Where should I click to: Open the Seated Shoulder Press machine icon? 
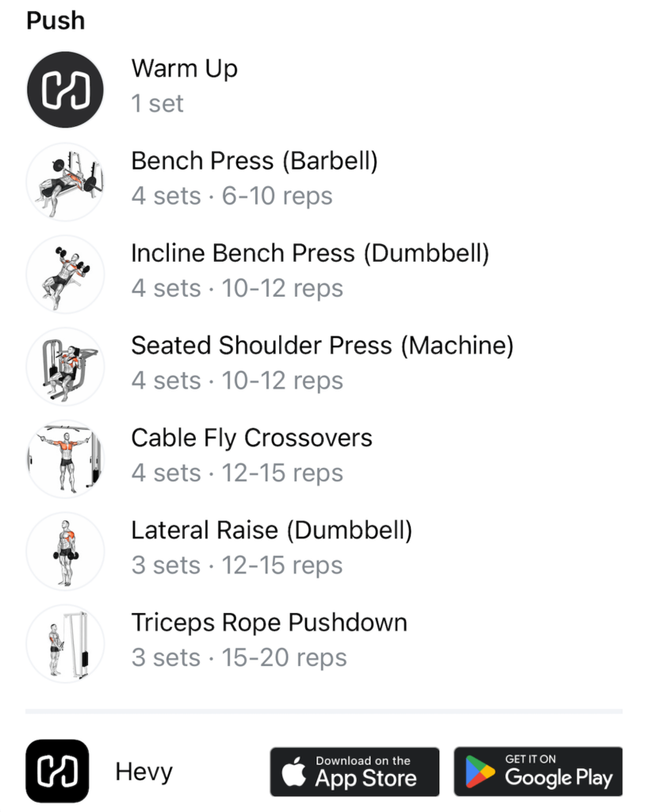click(x=65, y=366)
